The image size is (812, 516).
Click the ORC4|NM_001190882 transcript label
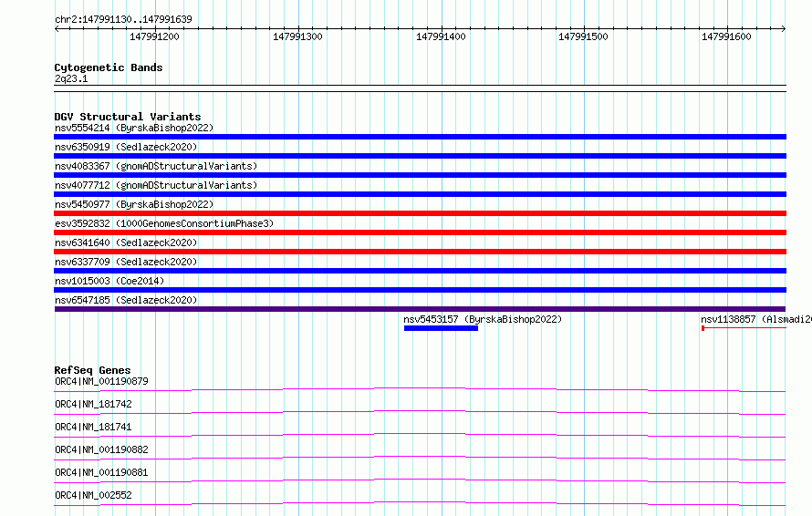tap(101, 449)
